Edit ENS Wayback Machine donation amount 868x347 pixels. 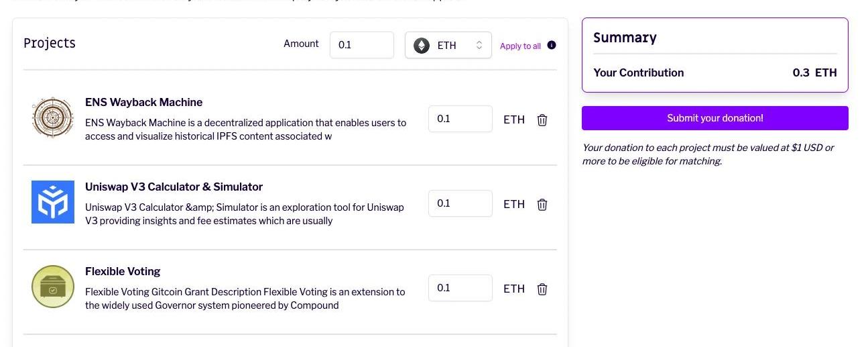tap(460, 119)
